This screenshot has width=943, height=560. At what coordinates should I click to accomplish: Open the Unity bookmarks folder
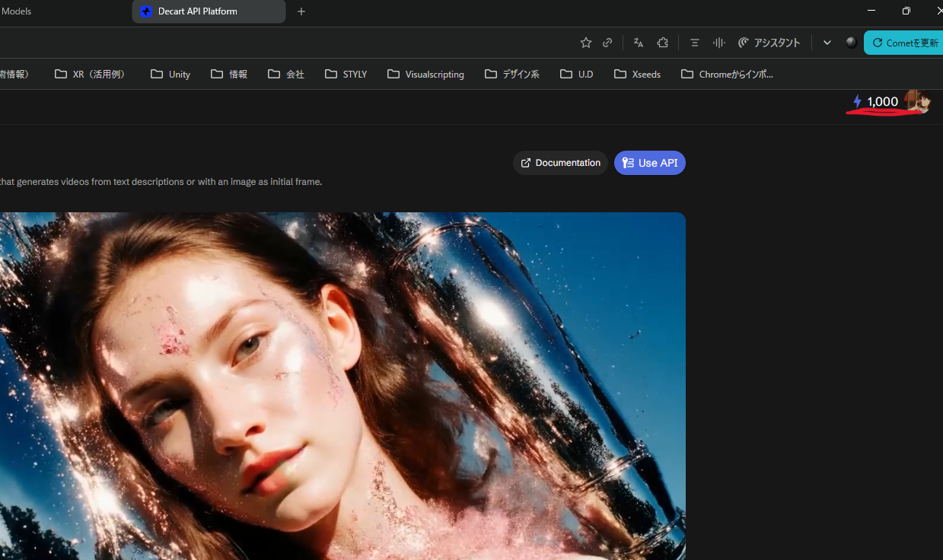pyautogui.click(x=170, y=74)
